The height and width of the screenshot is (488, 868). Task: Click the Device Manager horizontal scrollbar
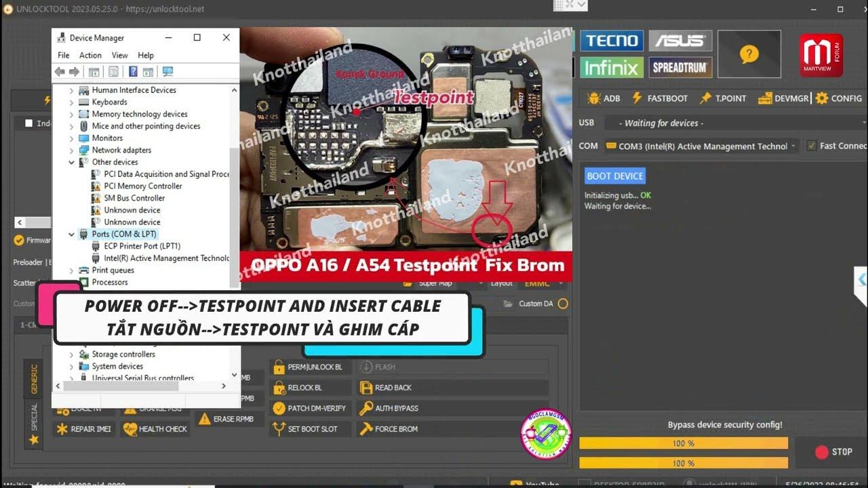pyautogui.click(x=122, y=386)
